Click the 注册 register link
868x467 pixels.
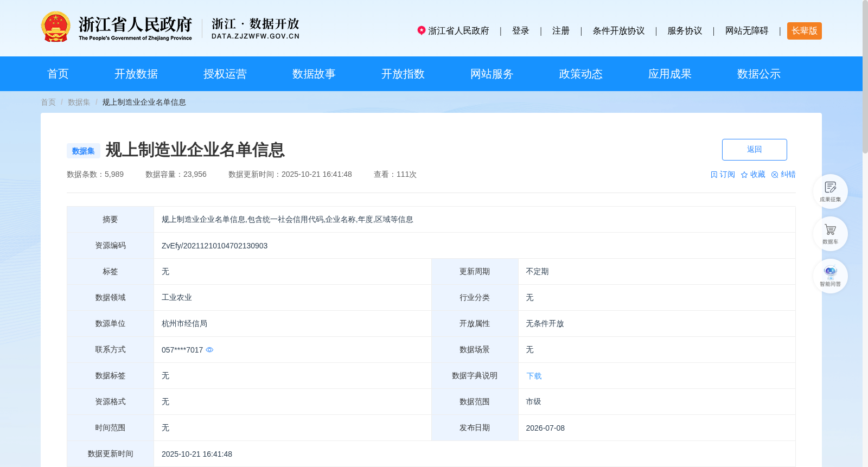coord(561,31)
